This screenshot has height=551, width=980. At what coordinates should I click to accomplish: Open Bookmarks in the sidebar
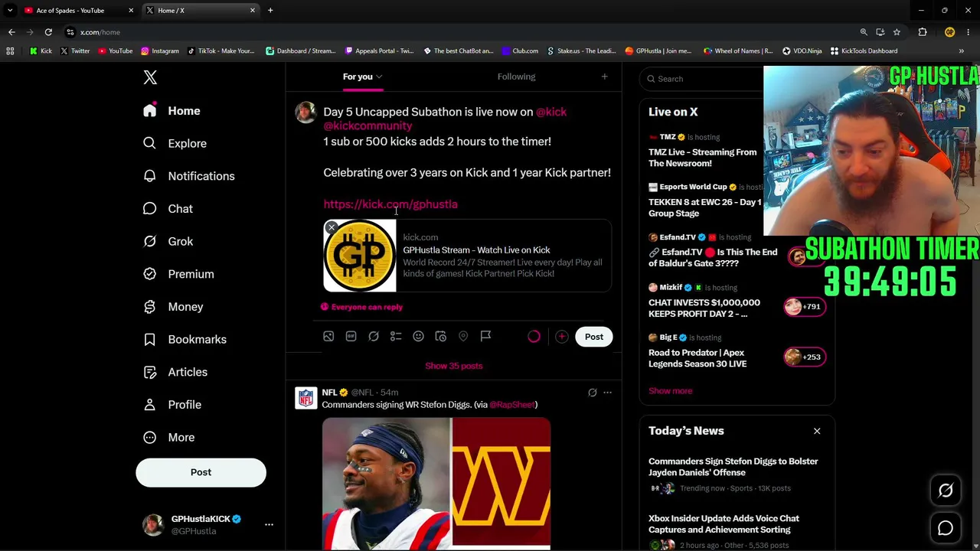coord(185,339)
